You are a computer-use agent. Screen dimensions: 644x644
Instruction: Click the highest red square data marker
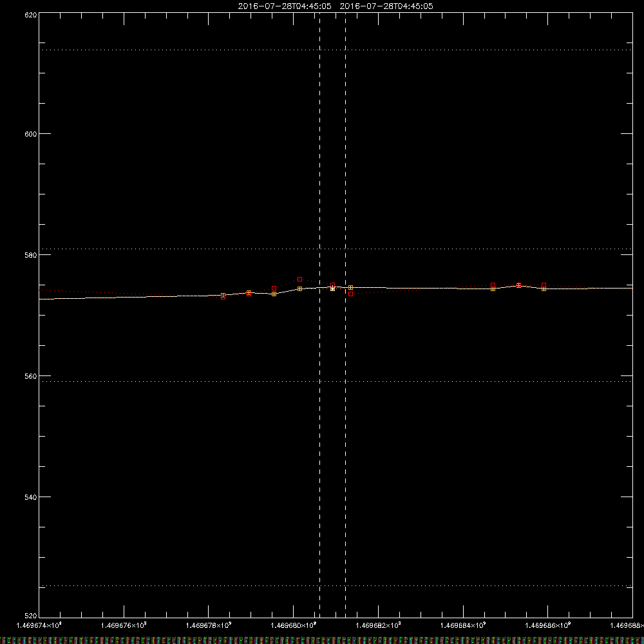click(x=300, y=279)
